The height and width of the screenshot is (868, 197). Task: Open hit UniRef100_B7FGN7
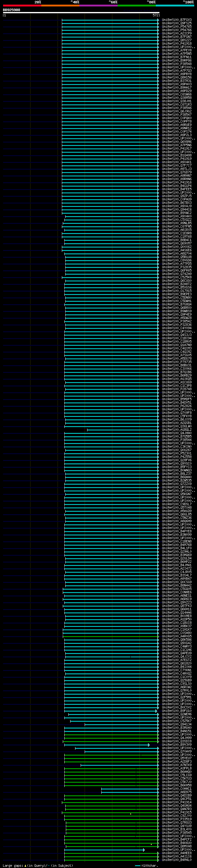click(177, 37)
